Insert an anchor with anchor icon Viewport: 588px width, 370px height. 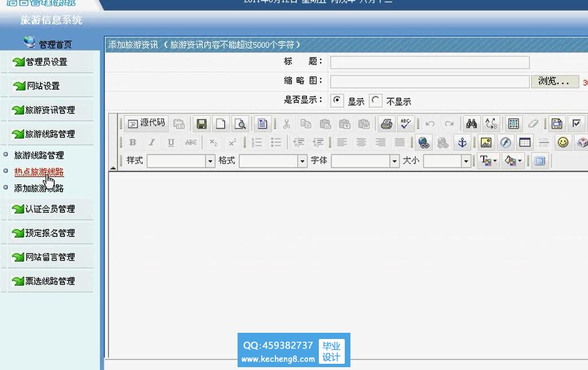click(462, 143)
